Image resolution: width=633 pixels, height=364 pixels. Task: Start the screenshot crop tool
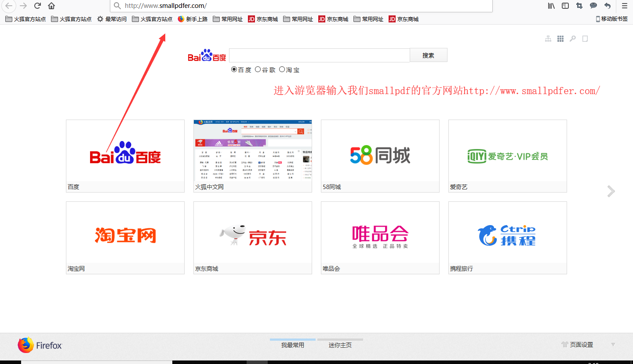[579, 6]
